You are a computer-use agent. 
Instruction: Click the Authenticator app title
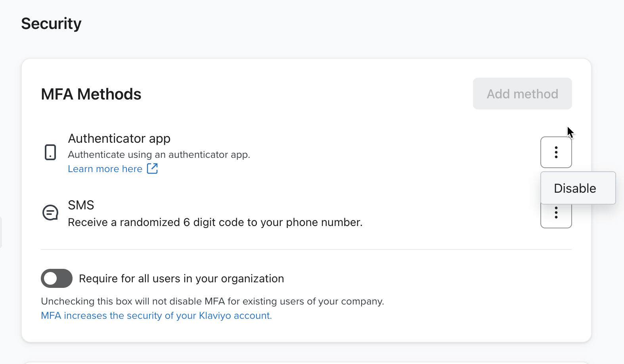(119, 138)
